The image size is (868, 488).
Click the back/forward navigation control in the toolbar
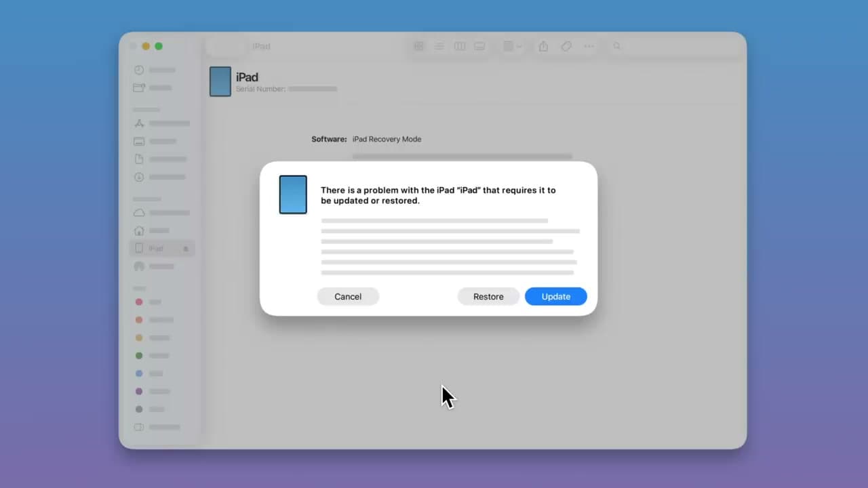coord(227,46)
